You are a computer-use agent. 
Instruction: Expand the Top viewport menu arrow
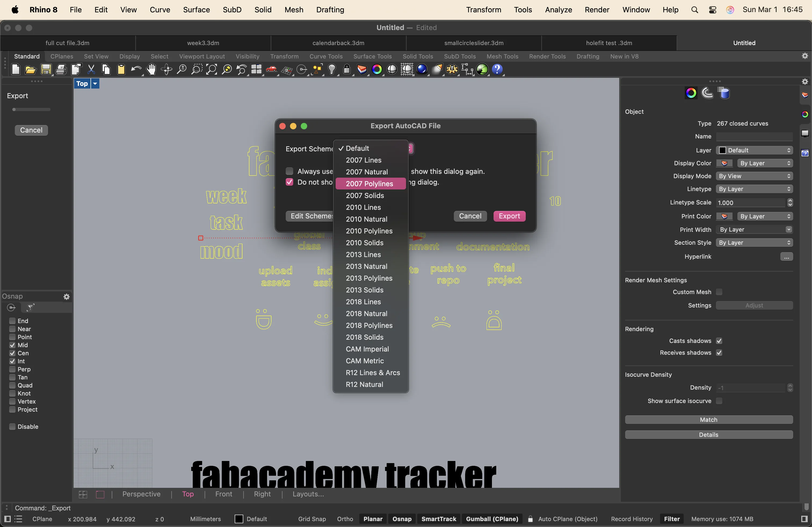[95, 83]
